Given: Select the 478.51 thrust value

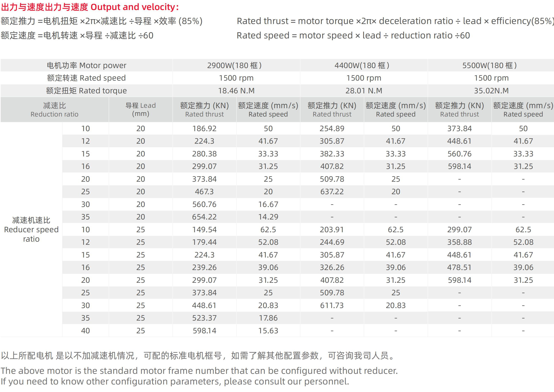Looking at the screenshot, I should pyautogui.click(x=459, y=268).
